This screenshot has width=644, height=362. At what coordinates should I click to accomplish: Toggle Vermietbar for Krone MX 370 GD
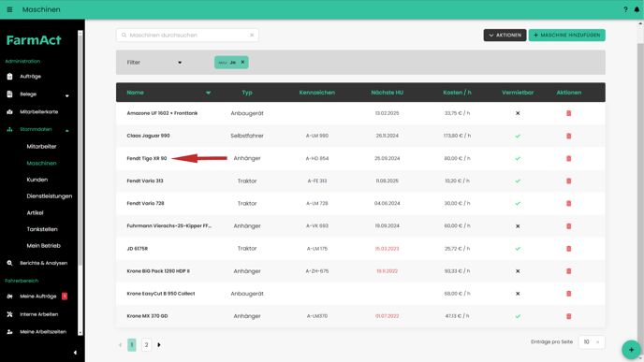click(x=518, y=316)
